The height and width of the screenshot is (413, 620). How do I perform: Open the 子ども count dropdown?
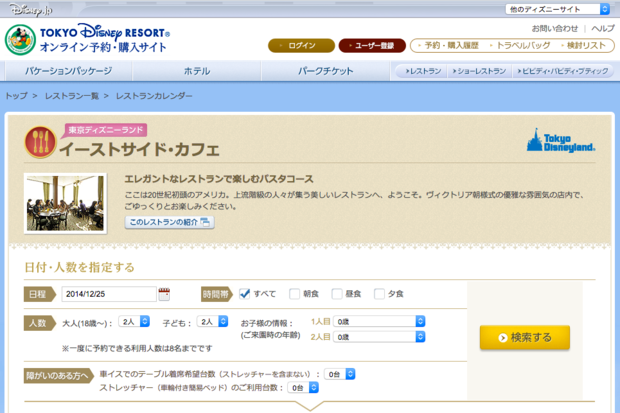click(x=213, y=322)
